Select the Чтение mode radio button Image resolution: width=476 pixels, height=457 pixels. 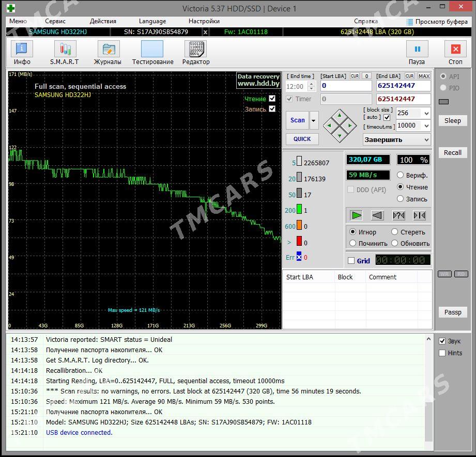click(x=401, y=187)
